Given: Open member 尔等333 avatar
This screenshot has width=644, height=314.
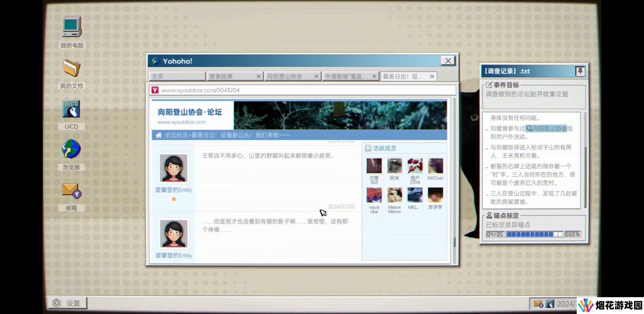Looking at the screenshot, I should 374,166.
